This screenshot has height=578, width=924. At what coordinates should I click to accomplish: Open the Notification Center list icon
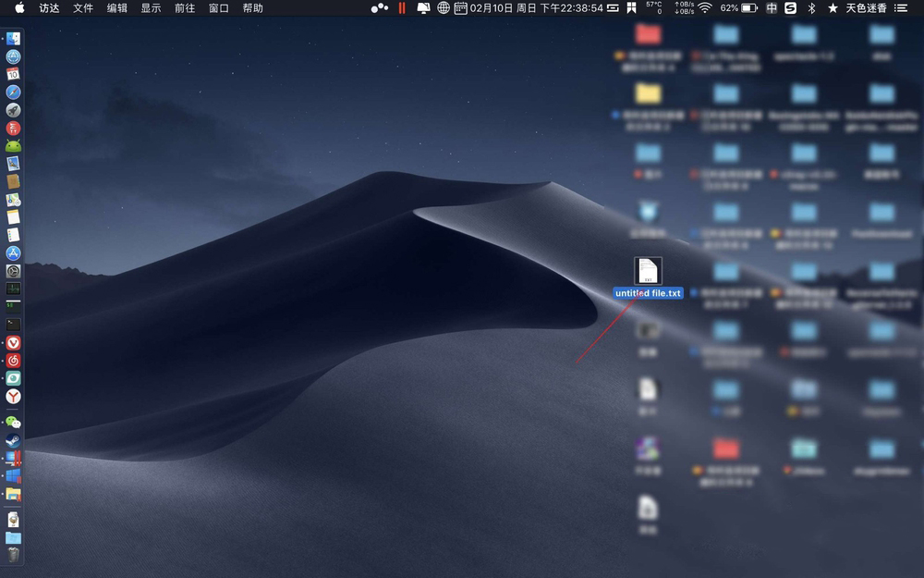coord(901,7)
